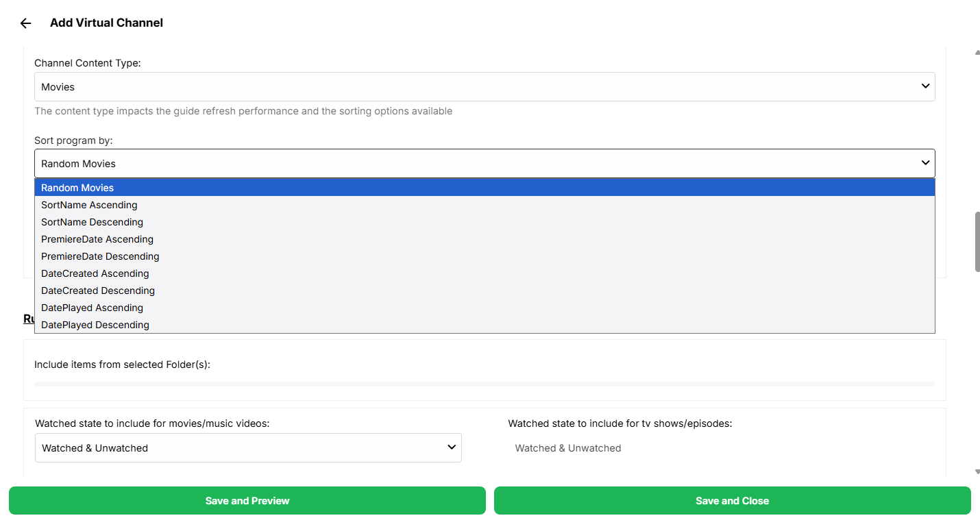Click scrollbar down arrow
980x518 pixels.
[977, 471]
